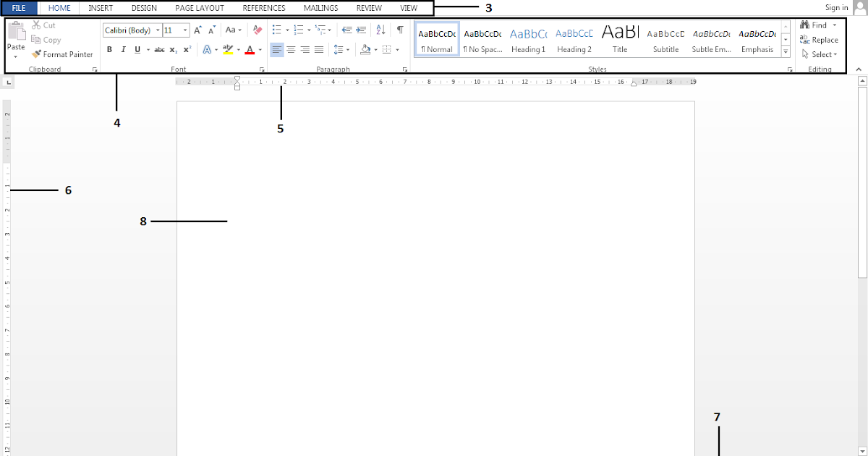Image resolution: width=868 pixels, height=456 pixels.
Task: Click the Sign in link
Action: coord(836,7)
